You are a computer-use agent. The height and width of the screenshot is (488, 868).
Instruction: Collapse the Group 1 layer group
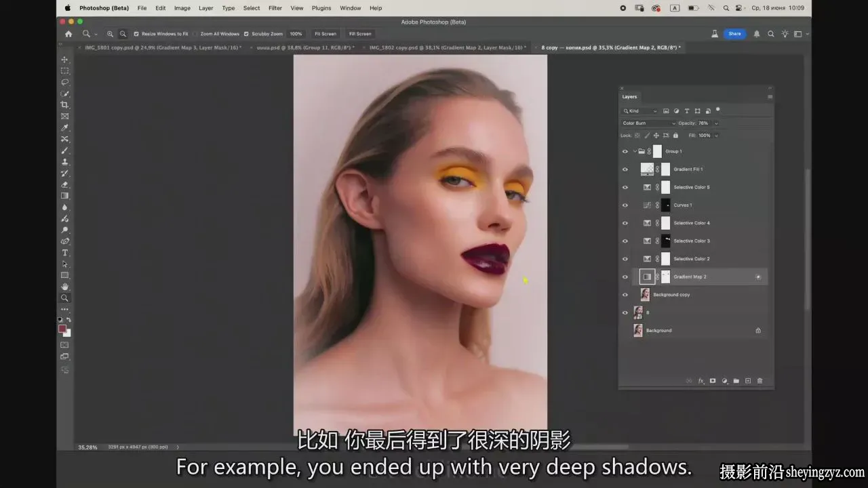635,151
